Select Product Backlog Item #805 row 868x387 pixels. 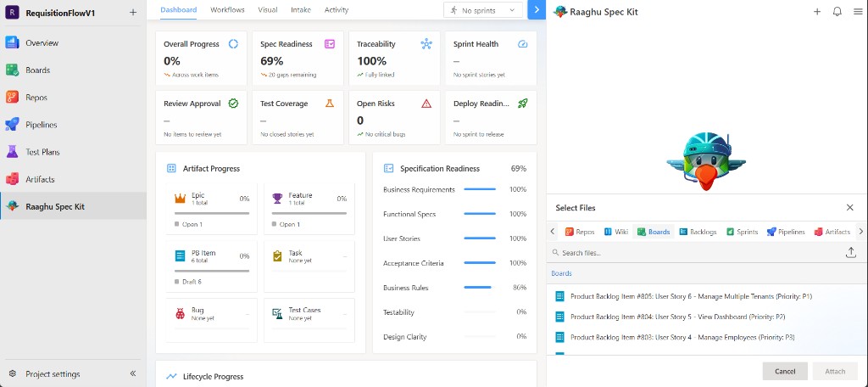pos(707,296)
